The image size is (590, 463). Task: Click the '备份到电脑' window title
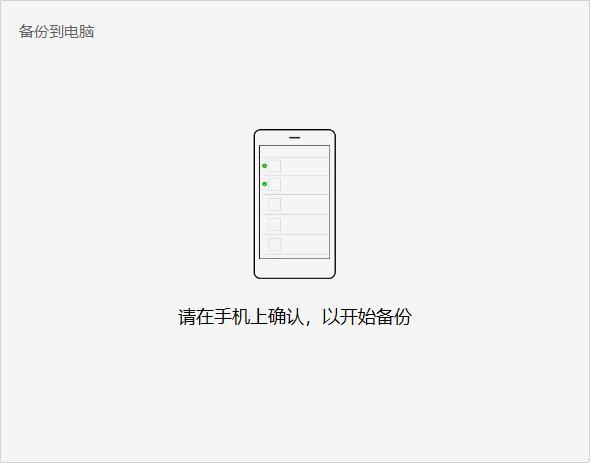point(56,32)
